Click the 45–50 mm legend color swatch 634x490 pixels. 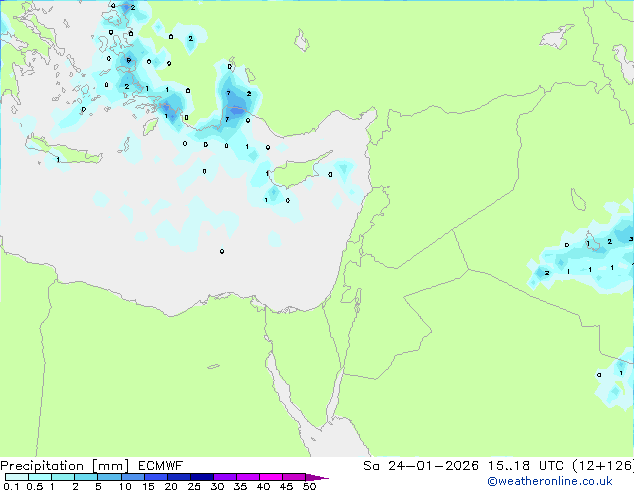tap(294, 477)
